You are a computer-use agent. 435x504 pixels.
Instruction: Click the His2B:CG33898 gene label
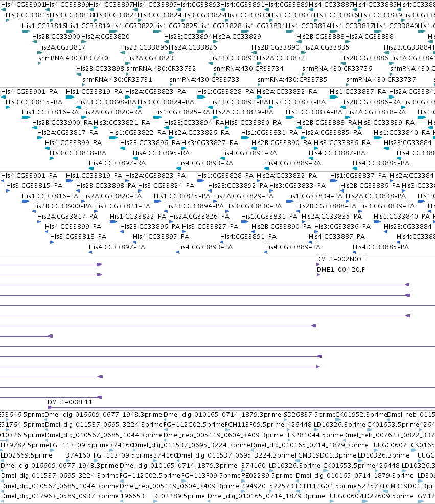tap(100, 69)
